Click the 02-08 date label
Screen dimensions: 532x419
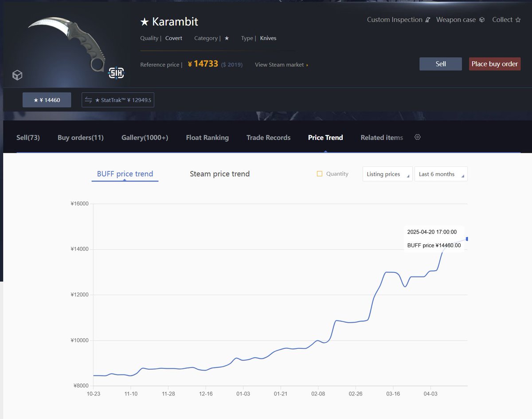click(318, 394)
